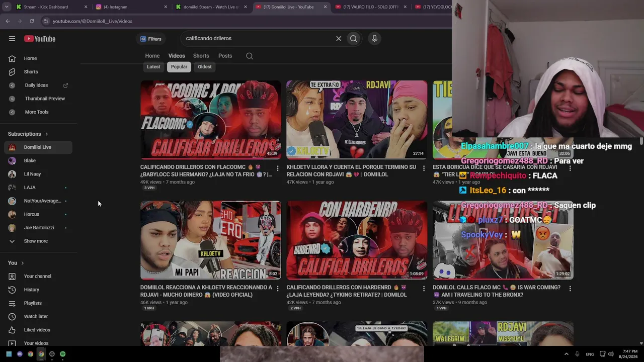The image size is (644, 362).
Task: Open options for DOMILOL CALLS FLACO MC video
Action: [x=570, y=289]
